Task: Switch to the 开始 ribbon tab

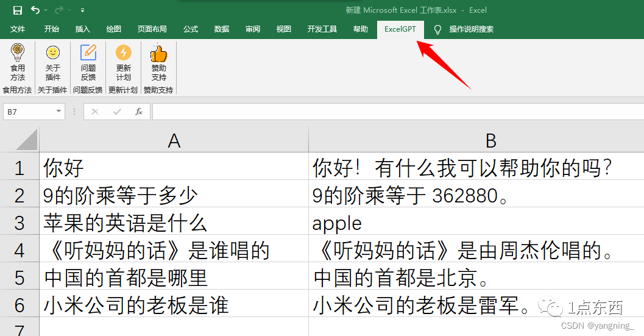Action: (x=51, y=29)
